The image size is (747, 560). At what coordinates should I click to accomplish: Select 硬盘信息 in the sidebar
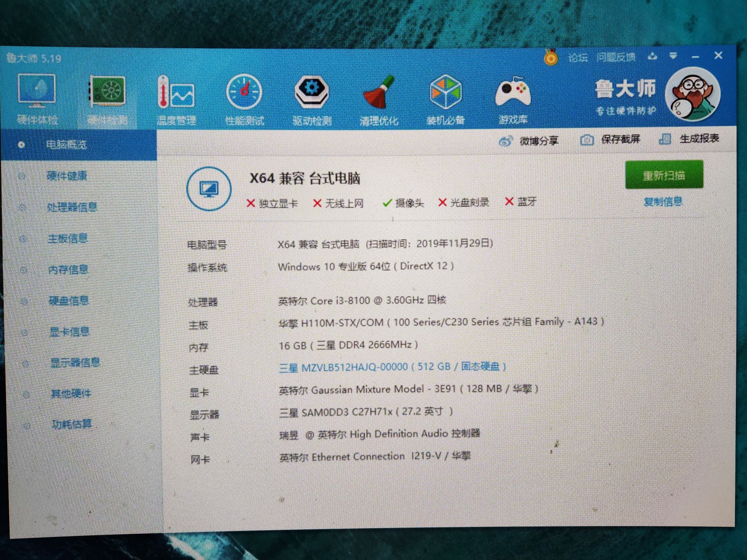(x=69, y=301)
